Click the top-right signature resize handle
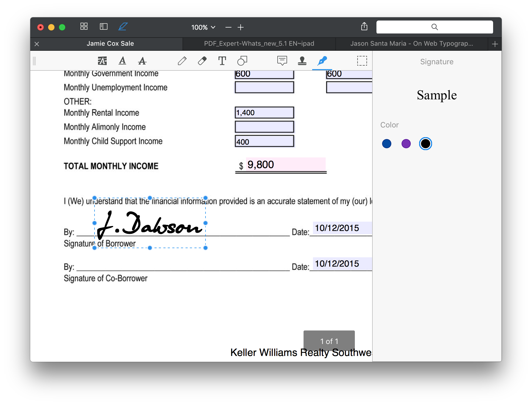 pyautogui.click(x=206, y=198)
